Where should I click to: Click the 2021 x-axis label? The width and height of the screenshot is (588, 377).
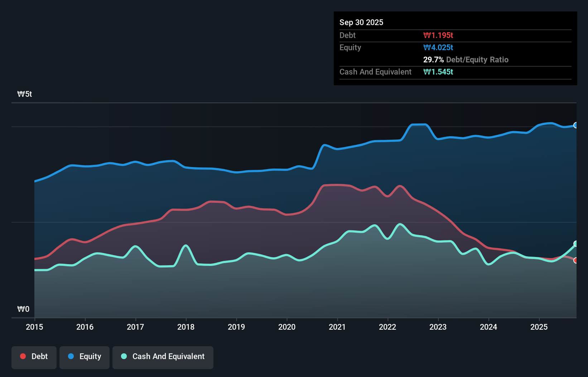[x=337, y=327]
